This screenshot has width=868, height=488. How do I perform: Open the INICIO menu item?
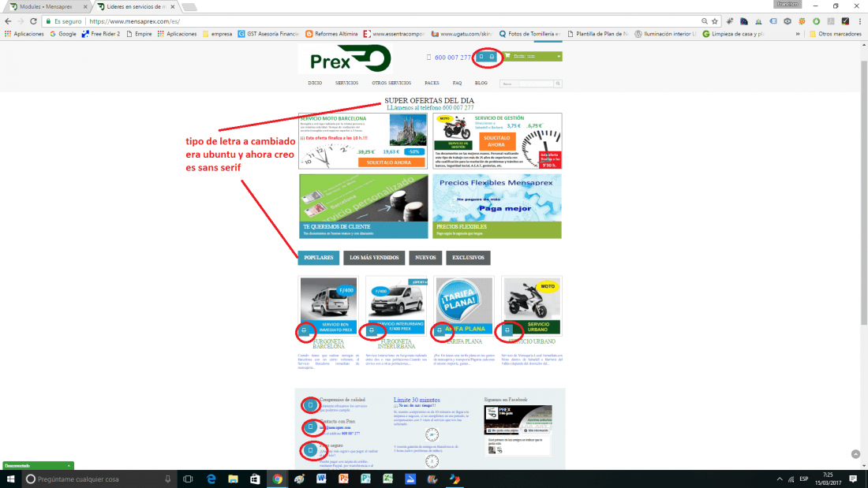(315, 83)
